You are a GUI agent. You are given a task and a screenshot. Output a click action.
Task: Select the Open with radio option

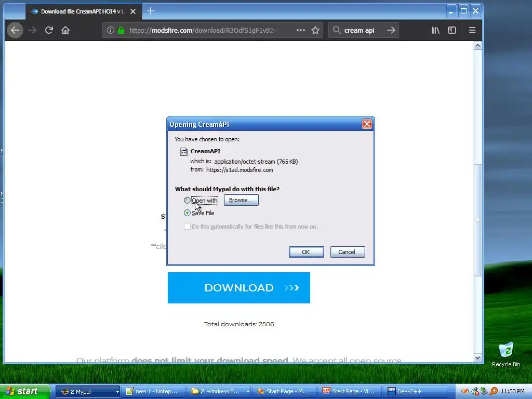click(187, 201)
